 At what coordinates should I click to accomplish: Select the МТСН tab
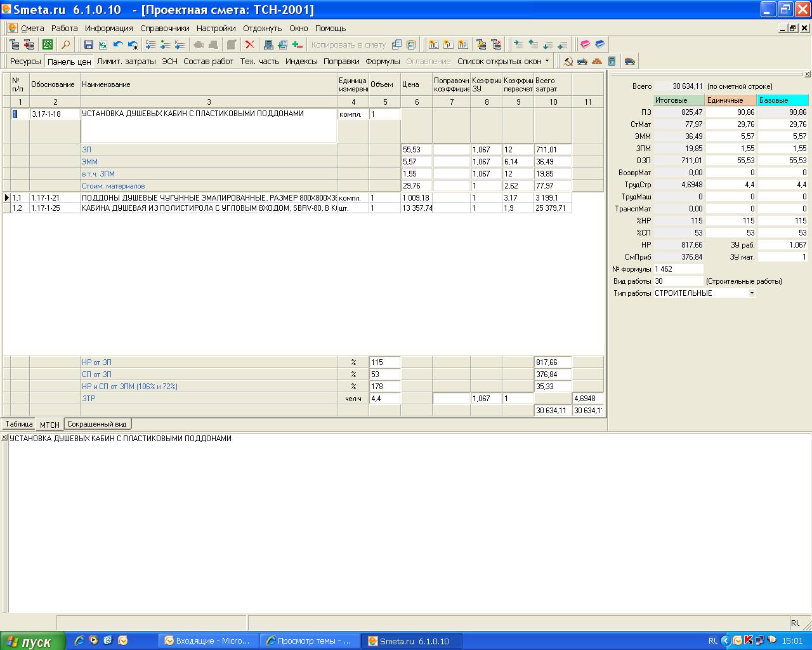[x=49, y=425]
